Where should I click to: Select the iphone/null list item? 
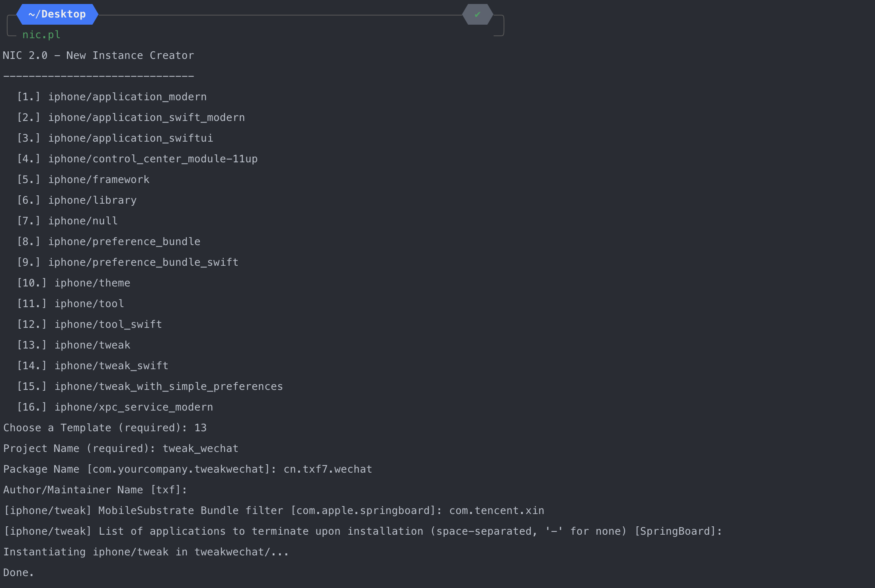67,221
